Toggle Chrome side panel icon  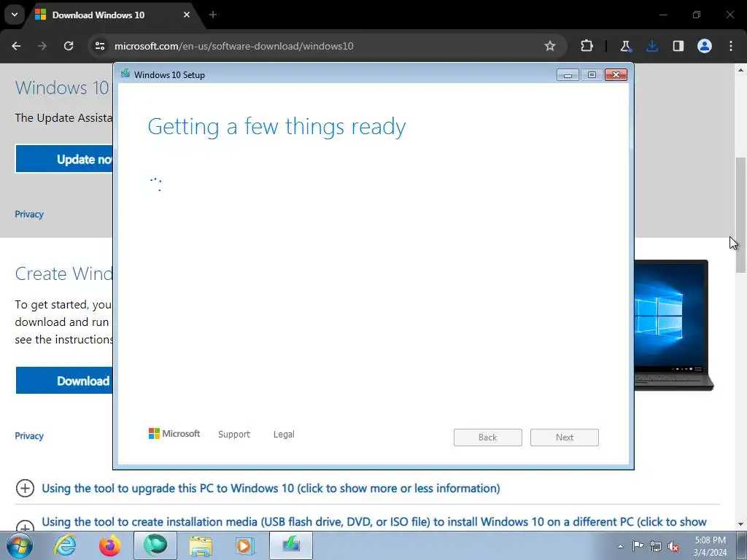678,46
